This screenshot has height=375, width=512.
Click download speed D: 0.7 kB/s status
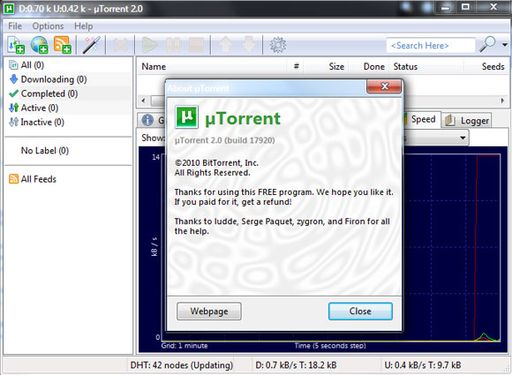tap(296, 365)
